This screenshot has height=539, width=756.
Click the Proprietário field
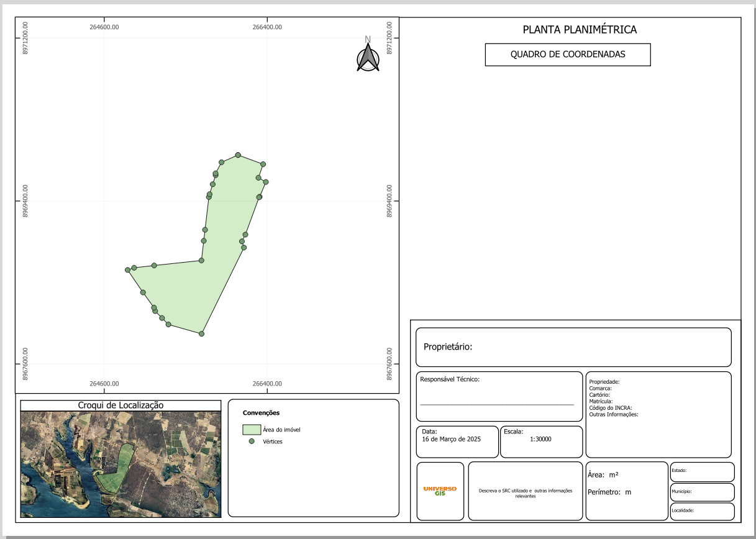pos(572,346)
